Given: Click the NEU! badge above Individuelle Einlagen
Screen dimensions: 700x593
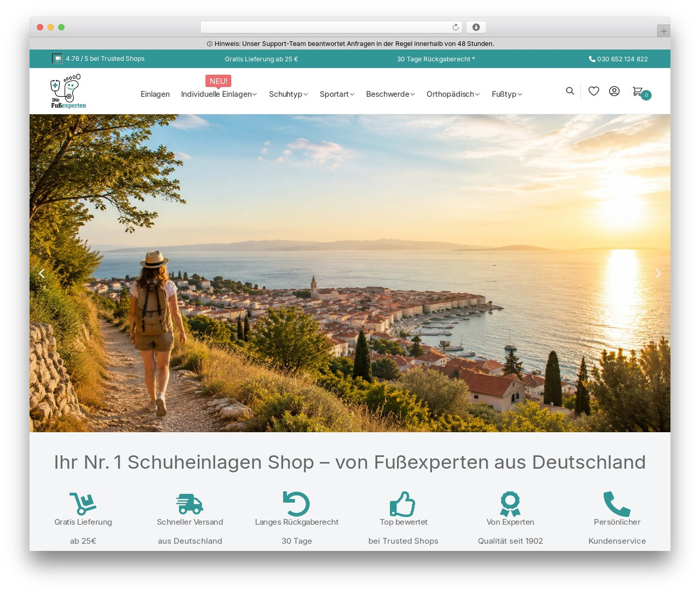Looking at the screenshot, I should tap(219, 81).
